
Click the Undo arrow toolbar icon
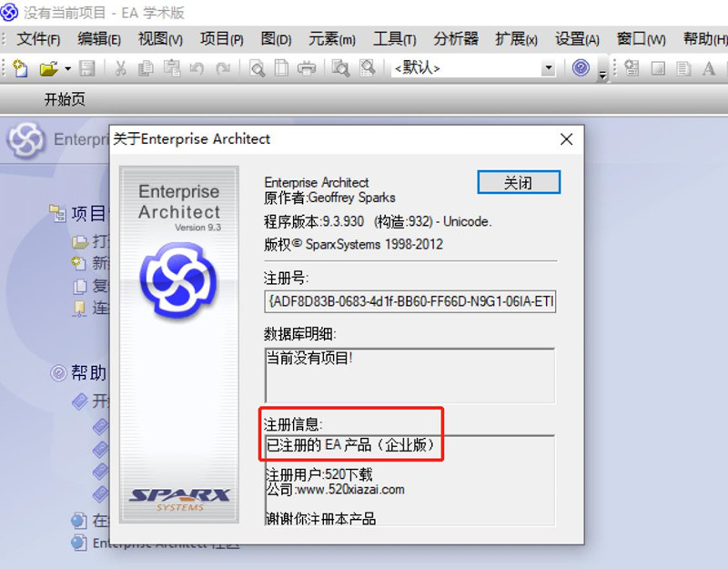coord(197,69)
